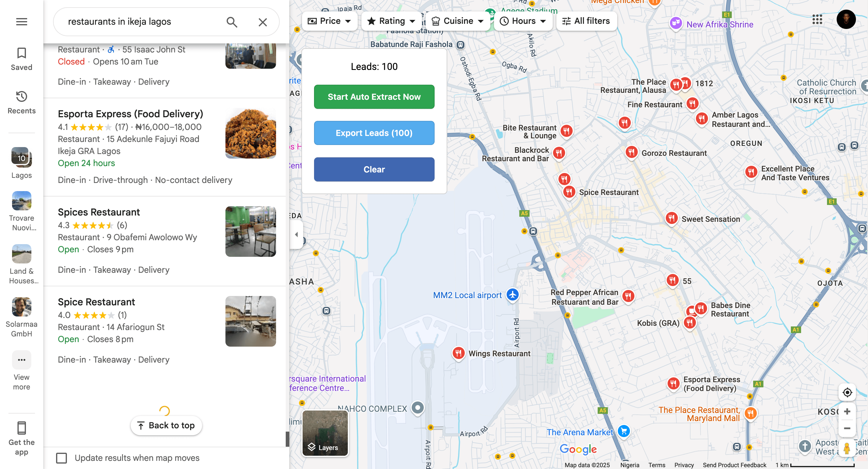
Task: Open the Hours filter dropdown
Action: tap(523, 21)
